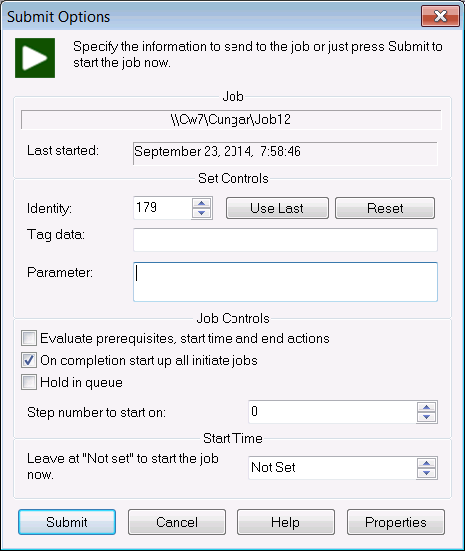Screen dimensions: 465x551
Task: Enable Evaluate prerequisites checkbox
Action: click(x=29, y=338)
